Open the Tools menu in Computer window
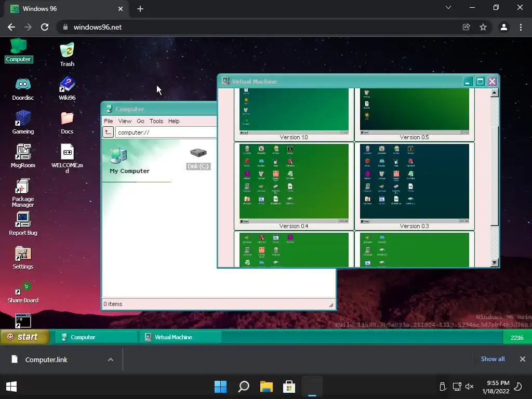Screen dimensions: 532x399 pos(156,121)
